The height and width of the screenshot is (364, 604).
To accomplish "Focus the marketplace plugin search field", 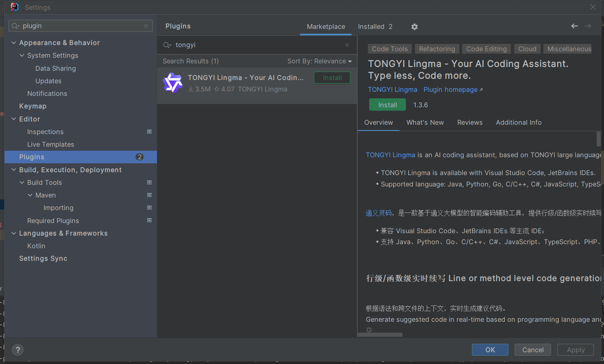I will tap(257, 45).
